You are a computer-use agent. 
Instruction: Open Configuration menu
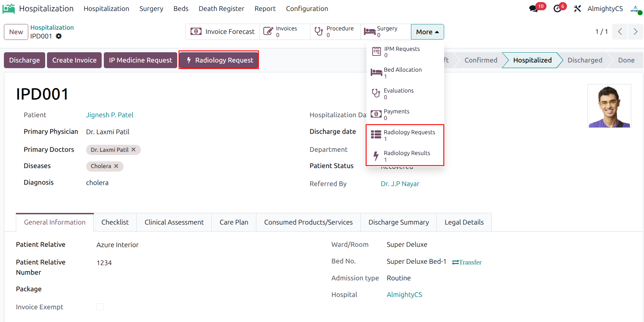[x=307, y=8]
